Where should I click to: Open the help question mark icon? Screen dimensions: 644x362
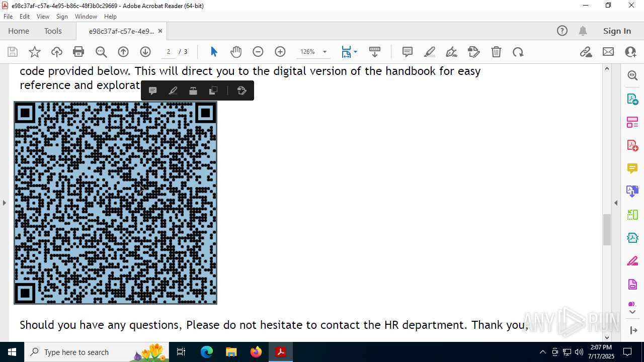[562, 31]
